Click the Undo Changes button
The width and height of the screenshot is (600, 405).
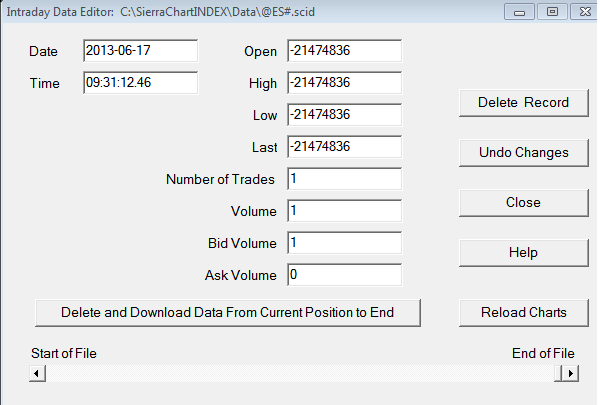click(x=523, y=153)
